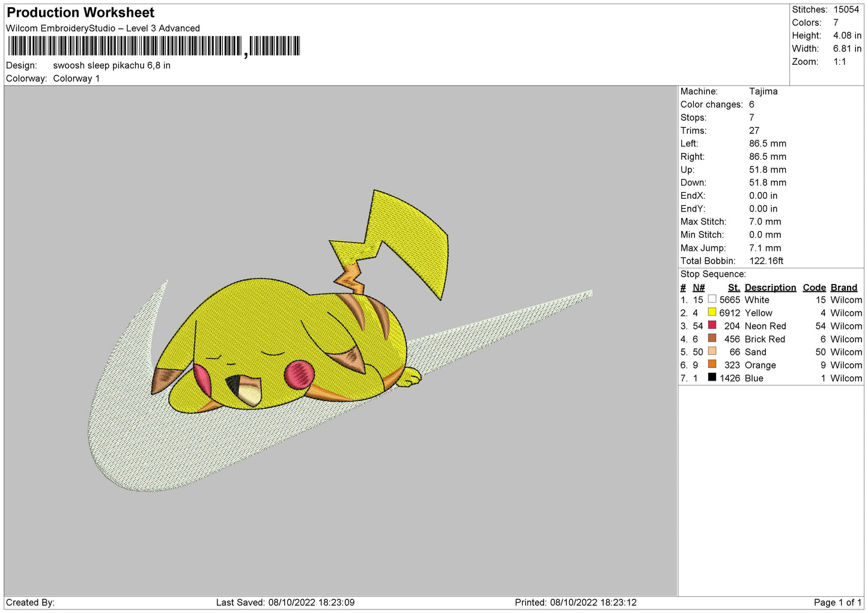Click the Max Stitch value '7.0 mm'

click(x=765, y=222)
